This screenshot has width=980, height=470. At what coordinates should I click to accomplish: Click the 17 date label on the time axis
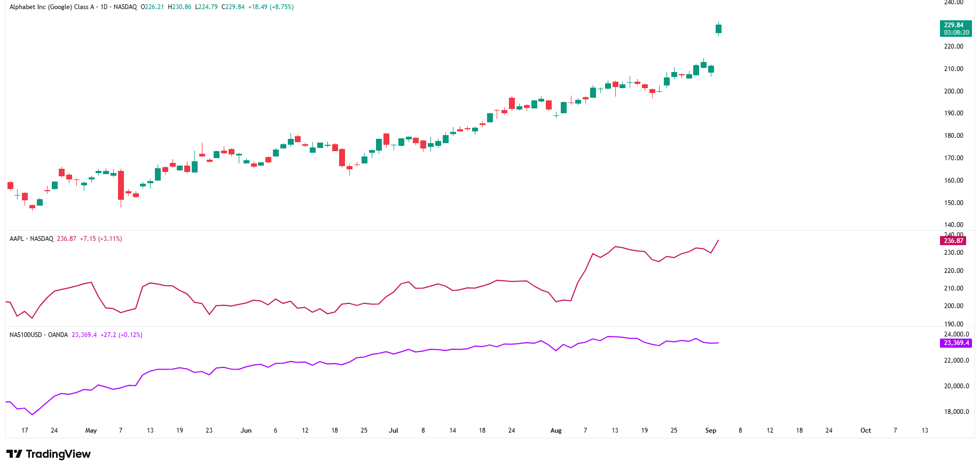coord(25,430)
